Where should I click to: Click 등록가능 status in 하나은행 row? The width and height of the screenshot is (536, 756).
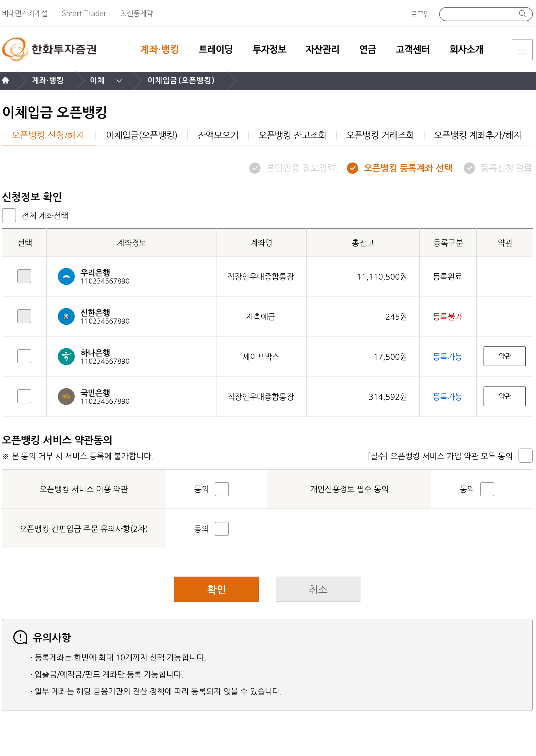coord(448,357)
